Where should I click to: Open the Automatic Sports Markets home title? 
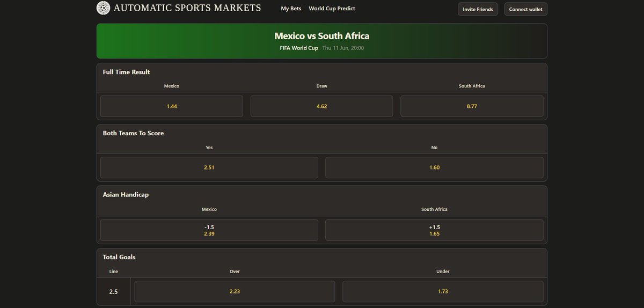tap(187, 8)
